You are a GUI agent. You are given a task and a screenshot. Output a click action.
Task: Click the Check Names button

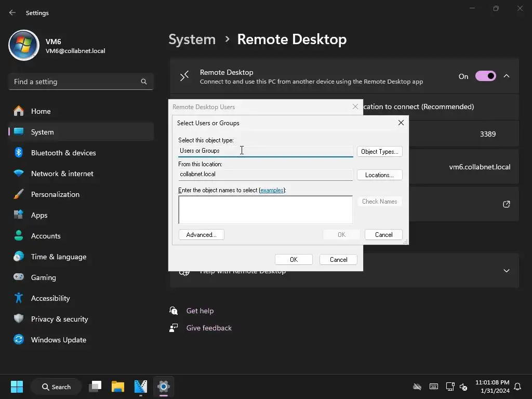click(x=380, y=202)
